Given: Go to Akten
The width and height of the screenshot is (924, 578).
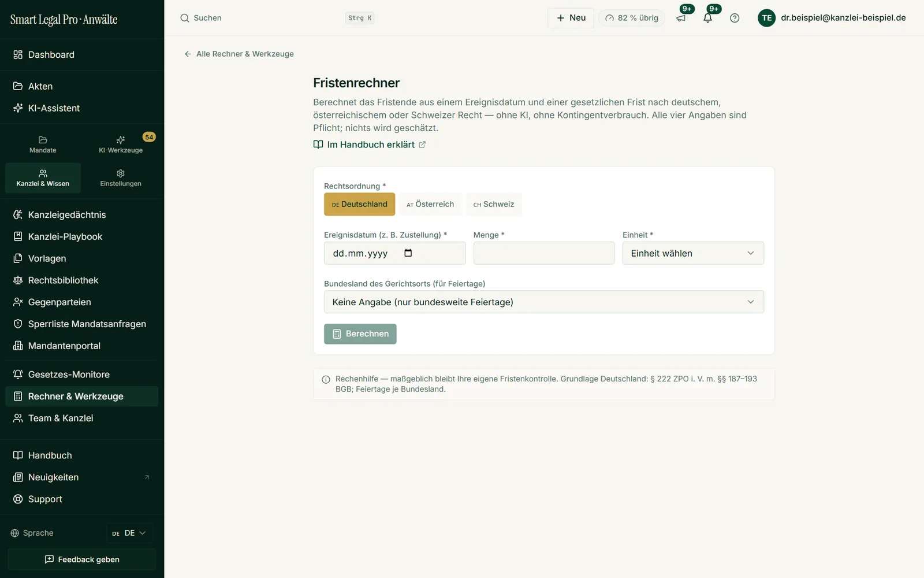Looking at the screenshot, I should pyautogui.click(x=82, y=86).
